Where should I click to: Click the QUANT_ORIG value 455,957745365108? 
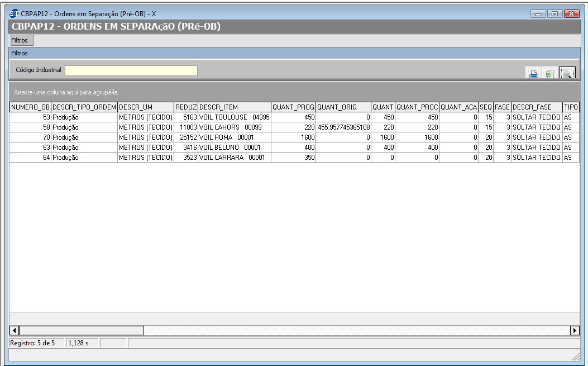point(343,127)
